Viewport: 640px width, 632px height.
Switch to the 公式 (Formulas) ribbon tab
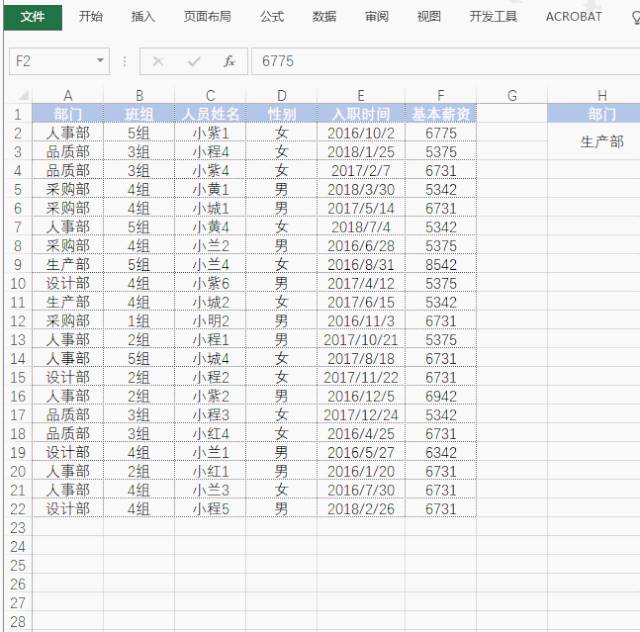(x=272, y=17)
